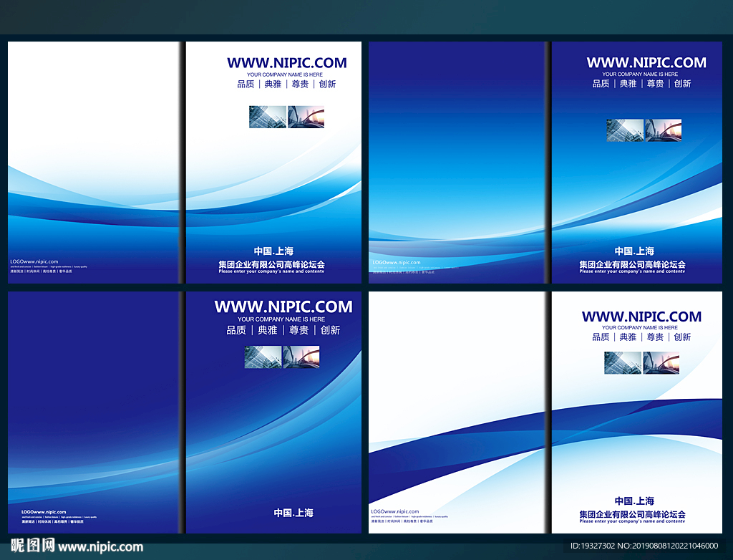The image size is (733, 560).
Task: Click LOGOwww.nipic.com on white wave back cover
Action: click(34, 261)
